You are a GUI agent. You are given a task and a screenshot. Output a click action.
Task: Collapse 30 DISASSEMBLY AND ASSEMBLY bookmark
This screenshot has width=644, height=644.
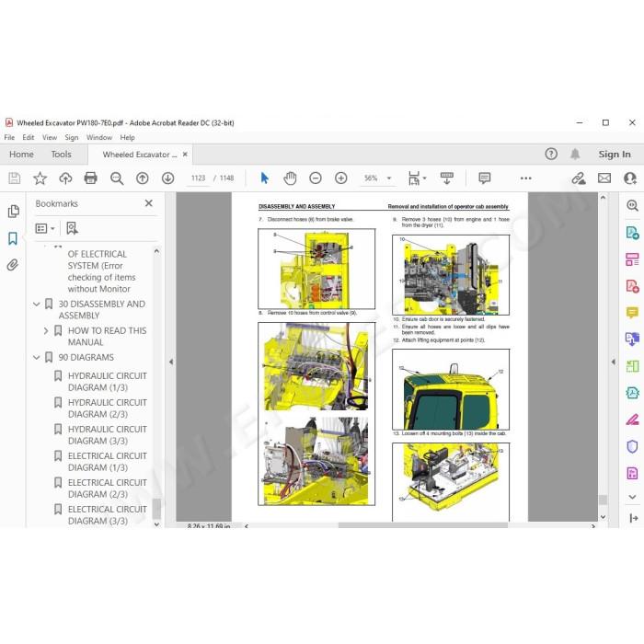click(37, 305)
